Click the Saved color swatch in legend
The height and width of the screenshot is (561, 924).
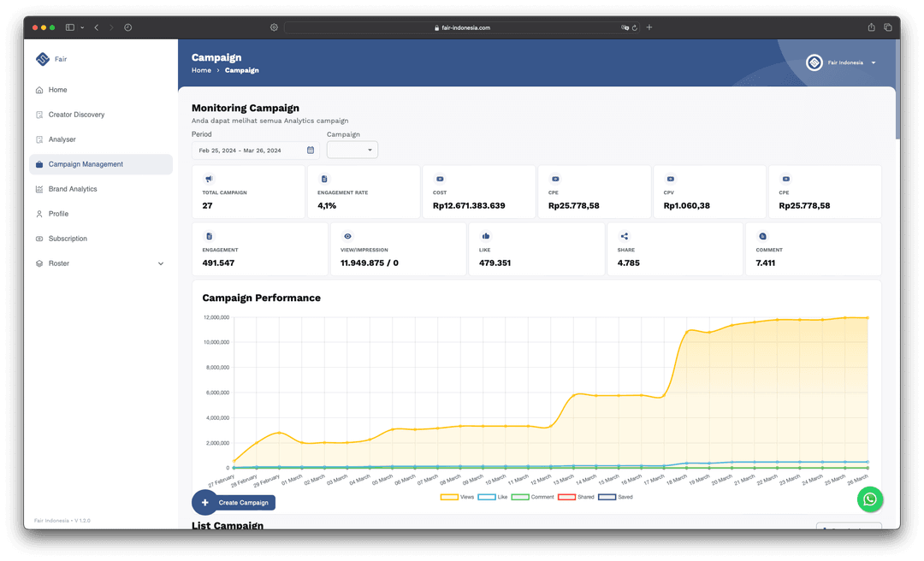coord(607,497)
